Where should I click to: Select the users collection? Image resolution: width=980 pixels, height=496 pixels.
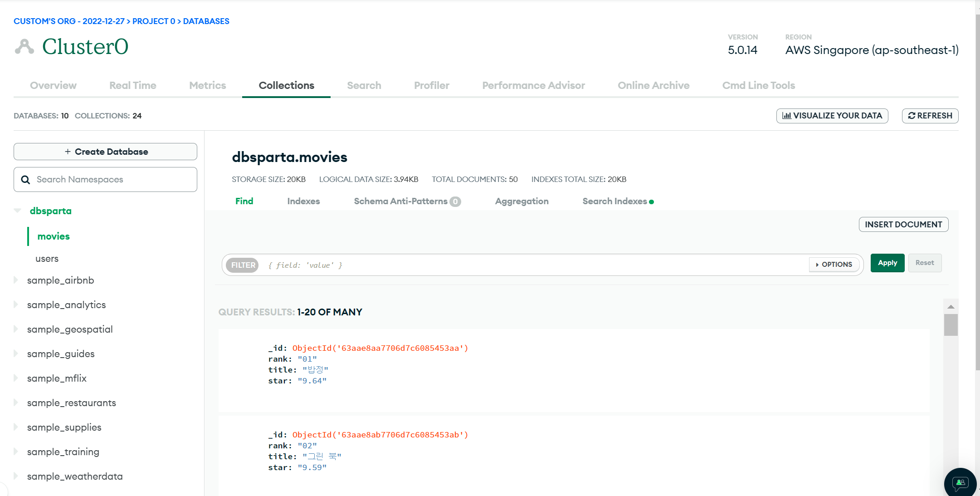[47, 259]
